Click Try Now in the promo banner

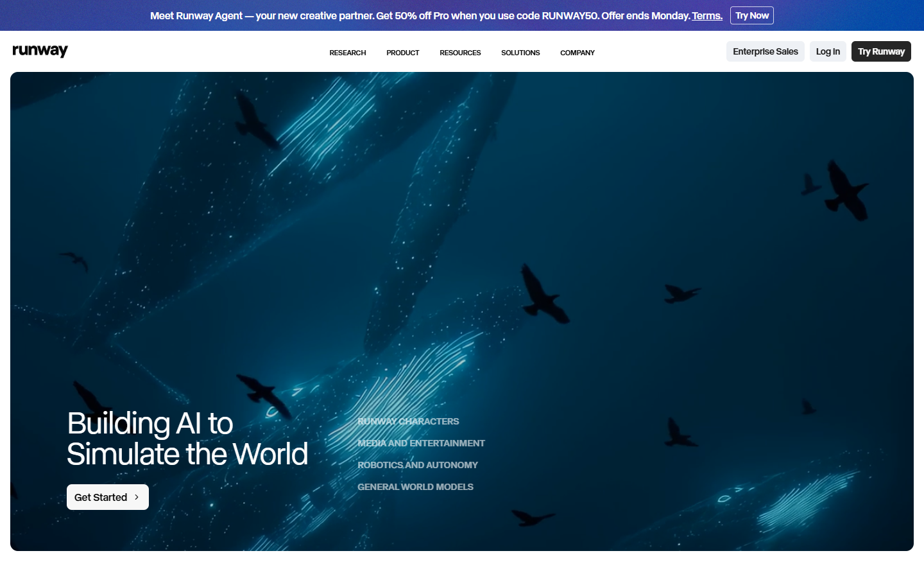coord(752,15)
